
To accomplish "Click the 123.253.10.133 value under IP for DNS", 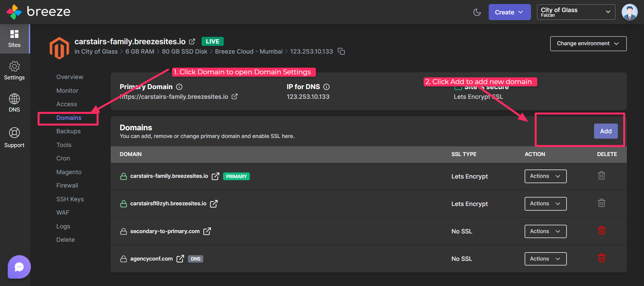I will click(308, 97).
